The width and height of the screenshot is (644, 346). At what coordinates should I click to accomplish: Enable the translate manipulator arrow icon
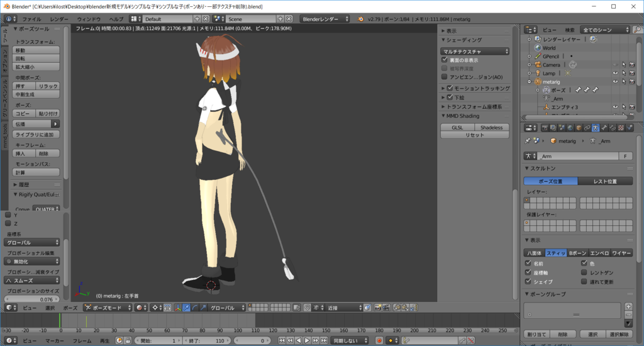[x=186, y=308]
